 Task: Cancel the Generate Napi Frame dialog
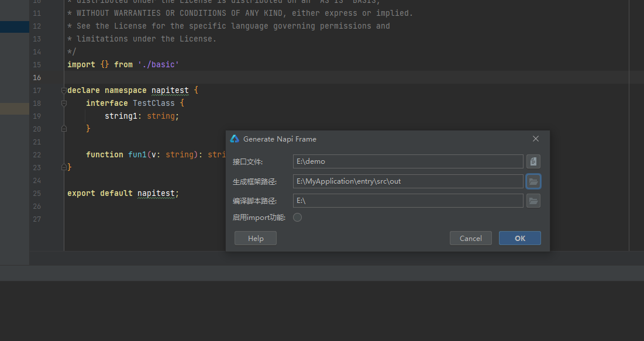[x=471, y=238]
